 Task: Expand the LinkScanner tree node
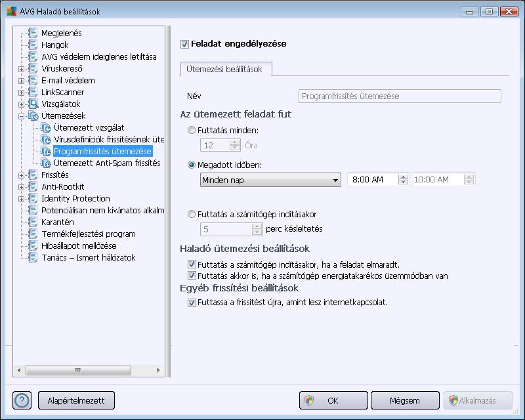(22, 93)
